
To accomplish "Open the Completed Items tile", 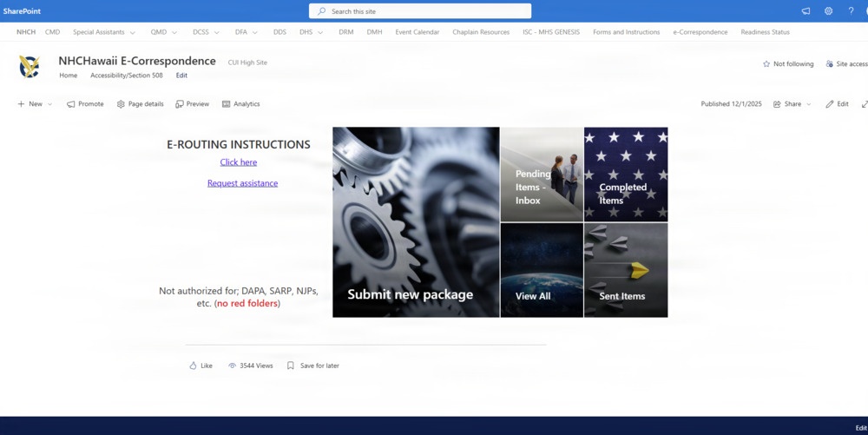I will (x=626, y=175).
